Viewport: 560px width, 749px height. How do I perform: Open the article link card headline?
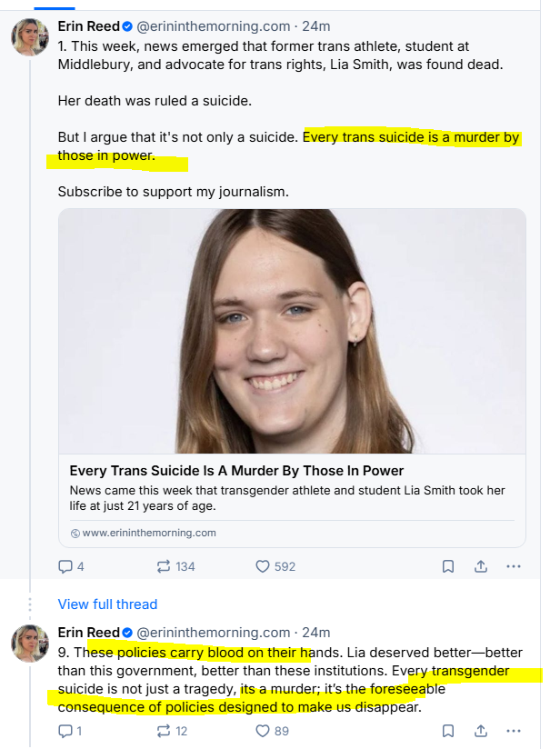[236, 471]
